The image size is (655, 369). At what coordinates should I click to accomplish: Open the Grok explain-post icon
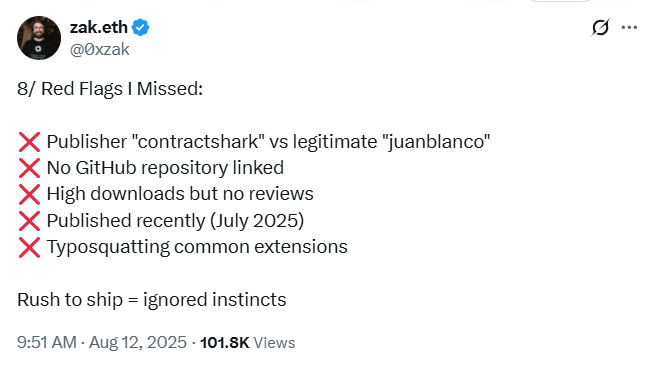(600, 28)
